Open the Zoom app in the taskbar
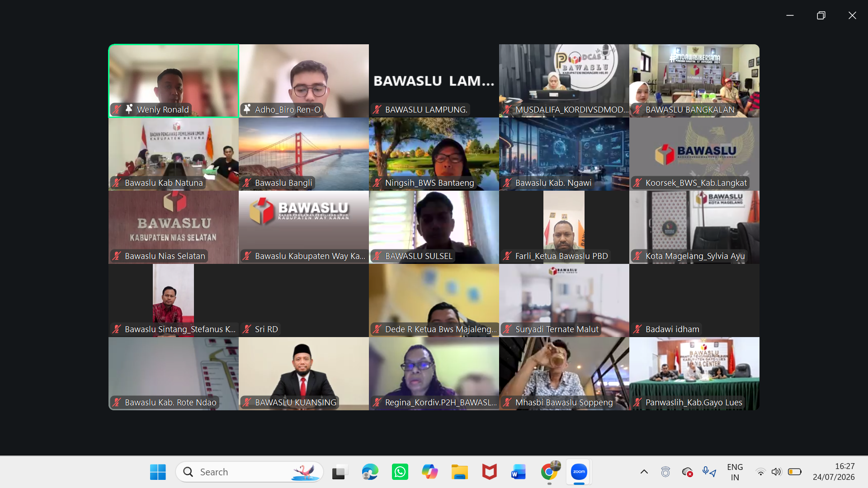The image size is (868, 488). 579,472
